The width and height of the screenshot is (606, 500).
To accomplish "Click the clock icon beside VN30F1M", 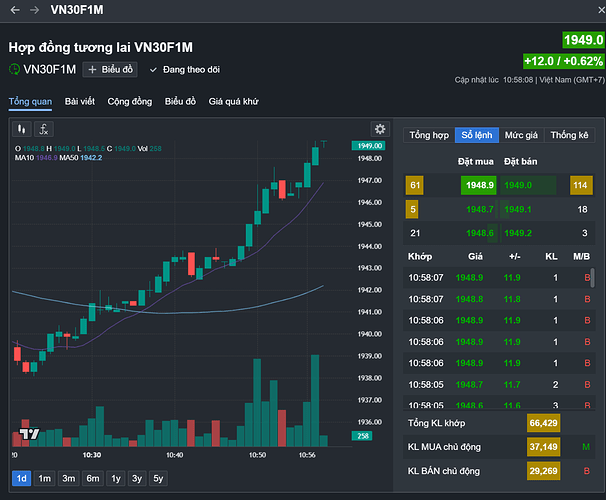I will coord(14,70).
